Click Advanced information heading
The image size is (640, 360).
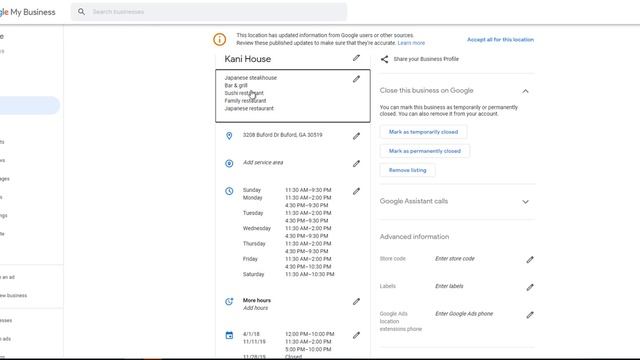click(414, 237)
